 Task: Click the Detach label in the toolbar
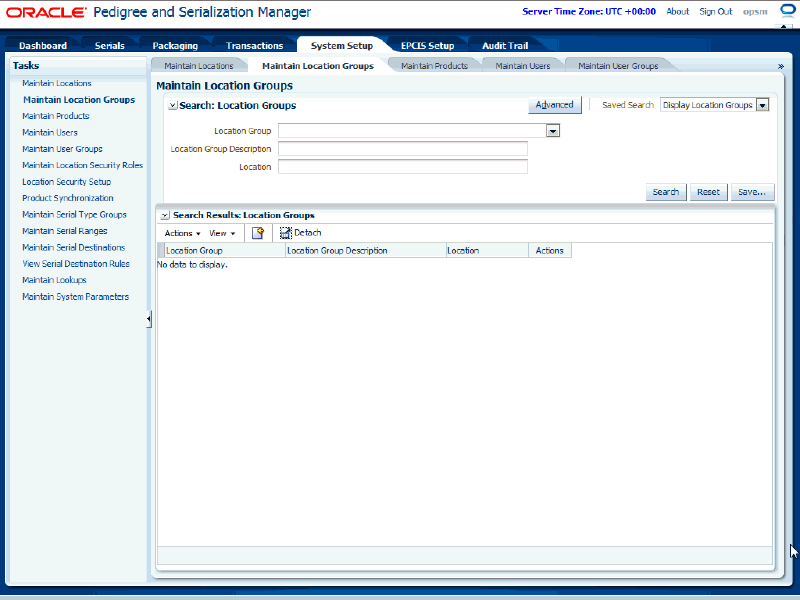tap(308, 233)
